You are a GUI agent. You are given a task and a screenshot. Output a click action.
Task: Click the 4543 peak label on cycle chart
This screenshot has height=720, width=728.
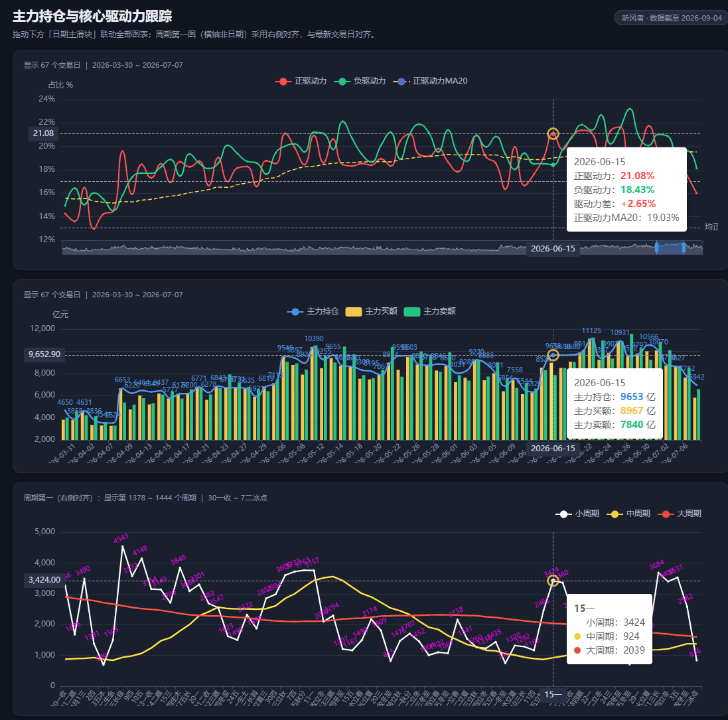[121, 538]
